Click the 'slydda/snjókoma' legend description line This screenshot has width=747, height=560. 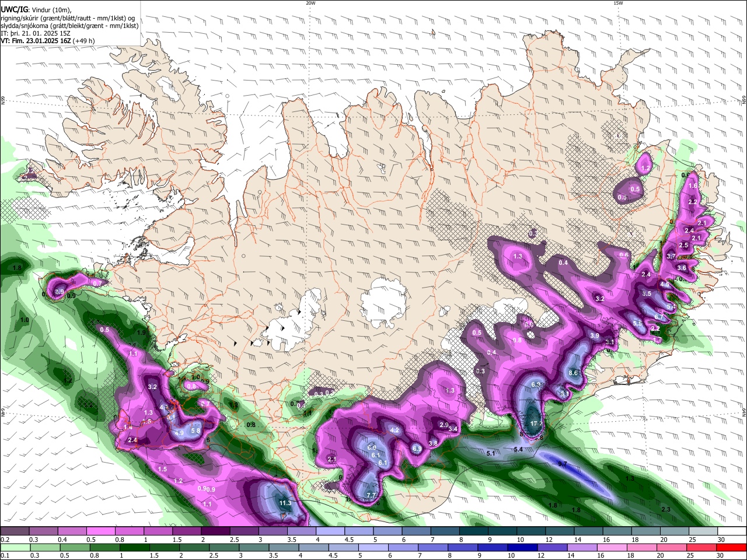coord(70,26)
